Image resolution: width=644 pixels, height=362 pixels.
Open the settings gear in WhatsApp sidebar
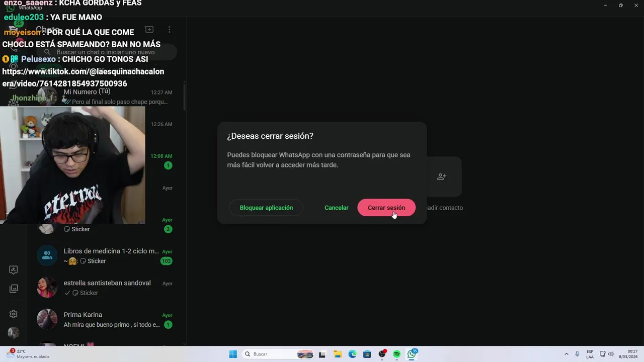click(x=14, y=314)
